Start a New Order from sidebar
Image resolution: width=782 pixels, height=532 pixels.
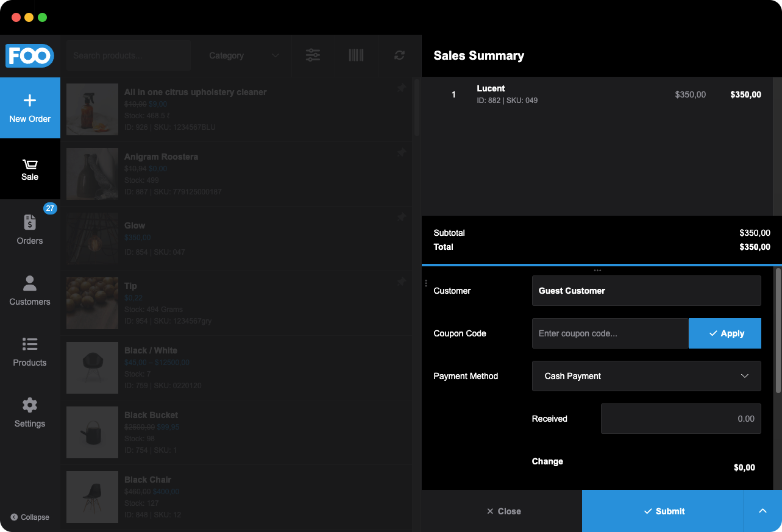30,108
